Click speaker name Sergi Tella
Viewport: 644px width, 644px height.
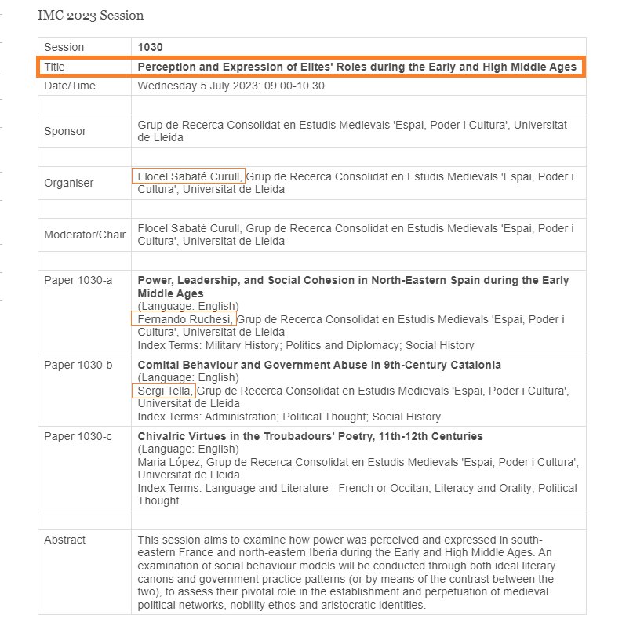tap(164, 390)
